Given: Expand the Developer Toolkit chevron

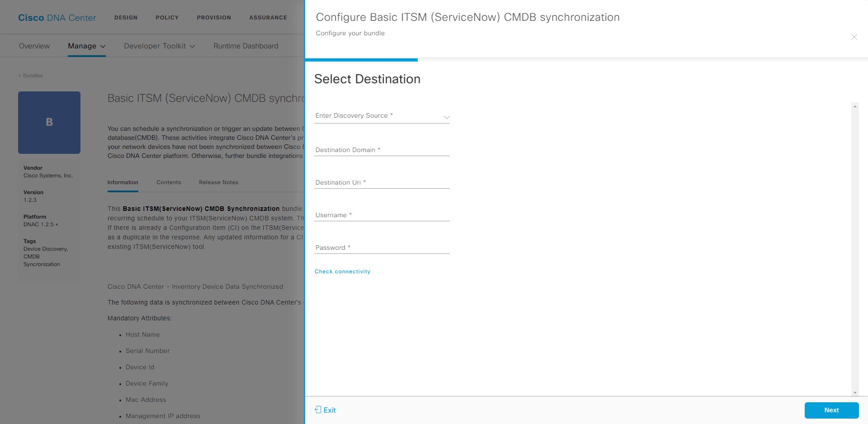Looking at the screenshot, I should (193, 46).
